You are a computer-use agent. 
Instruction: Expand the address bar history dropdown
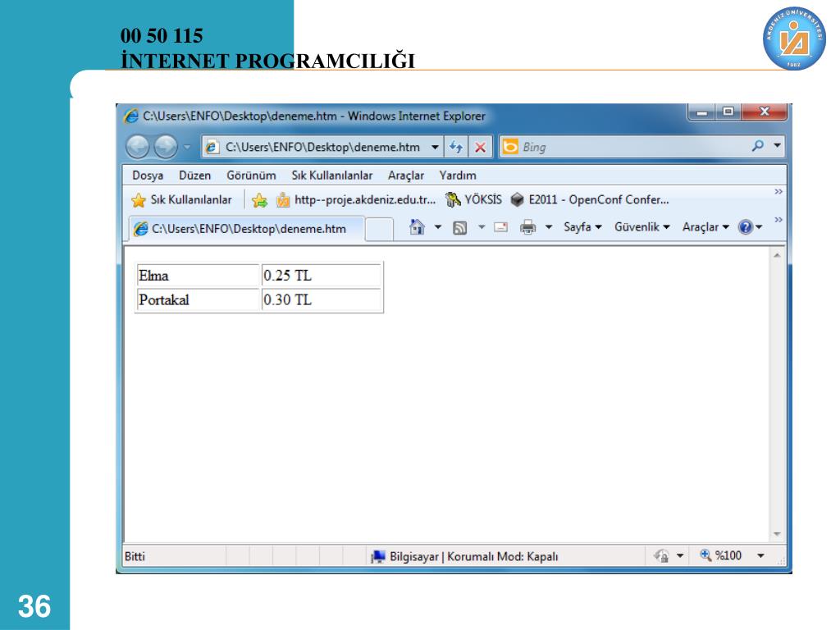pyautogui.click(x=435, y=147)
